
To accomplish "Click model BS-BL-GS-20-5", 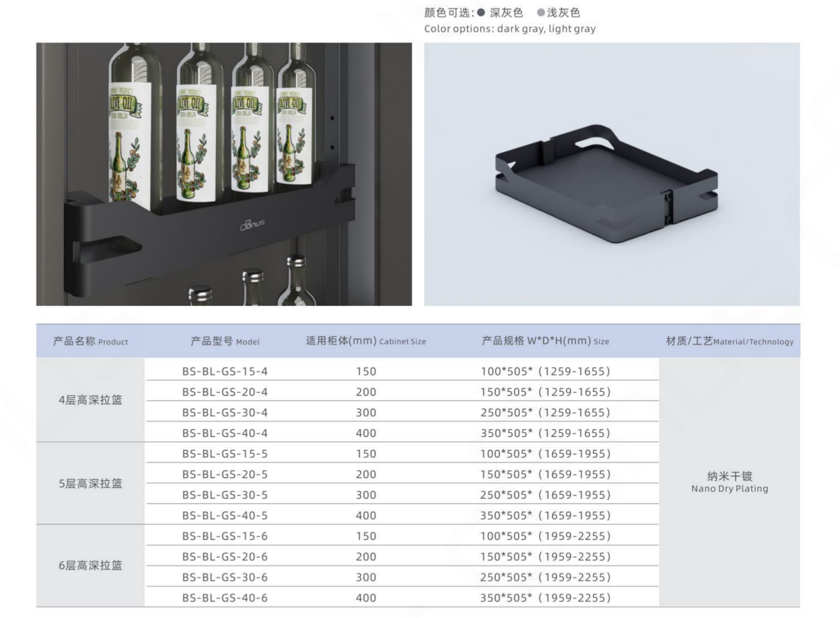I will click(225, 475).
